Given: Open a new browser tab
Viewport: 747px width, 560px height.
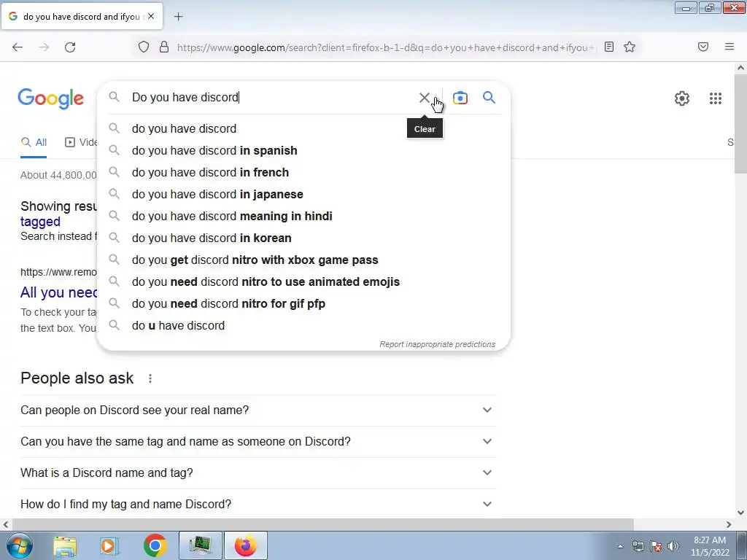Looking at the screenshot, I should click(178, 17).
